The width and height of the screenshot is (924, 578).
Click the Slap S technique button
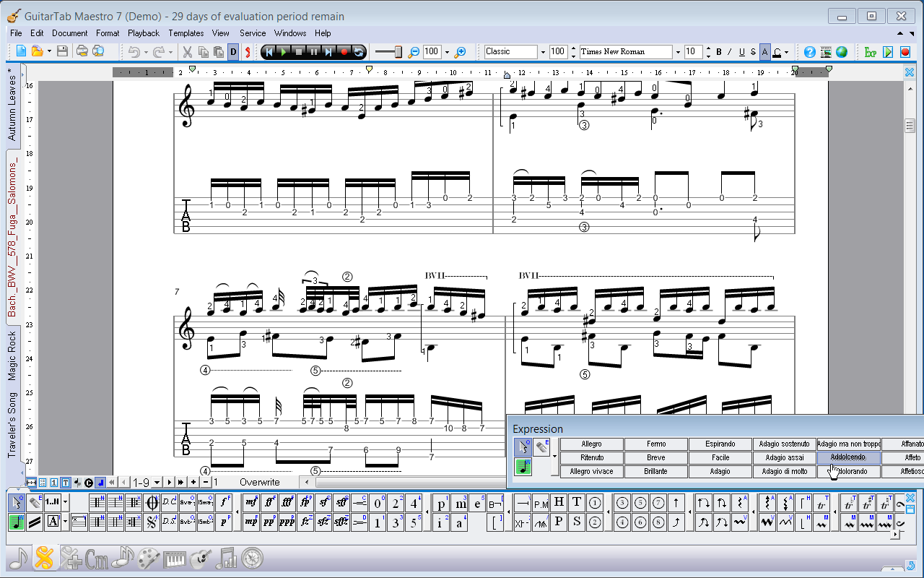pyautogui.click(x=576, y=522)
